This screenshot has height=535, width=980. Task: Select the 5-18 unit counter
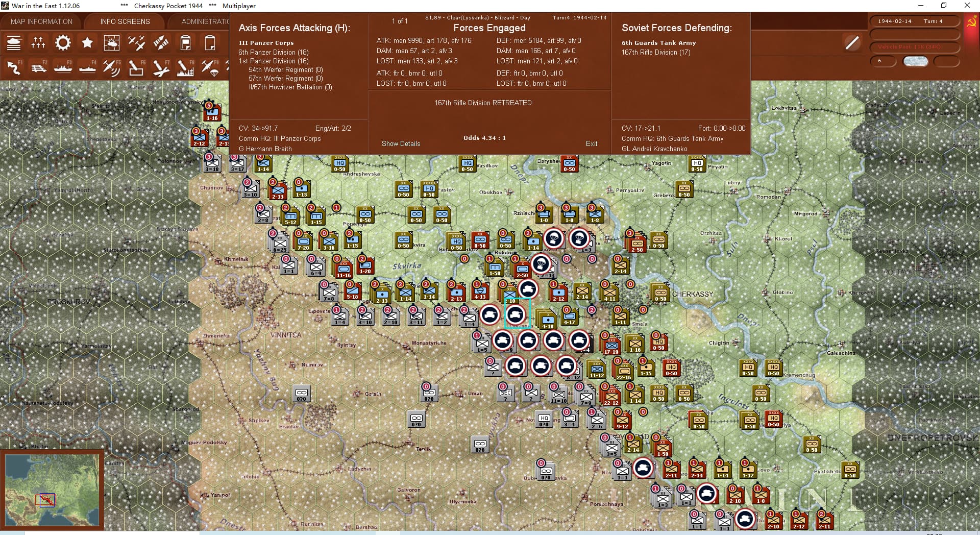(x=352, y=290)
